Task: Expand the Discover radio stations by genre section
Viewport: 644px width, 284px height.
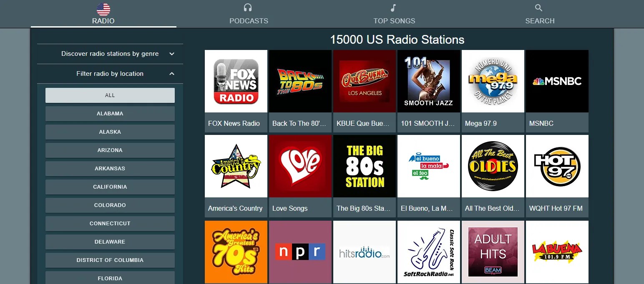Action: click(110, 54)
